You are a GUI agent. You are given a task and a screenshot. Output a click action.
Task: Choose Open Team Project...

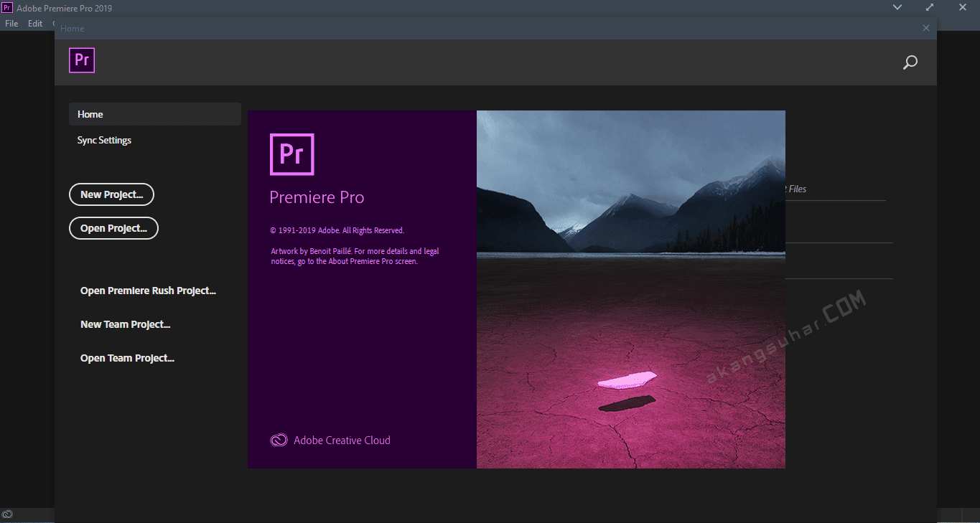coord(127,358)
